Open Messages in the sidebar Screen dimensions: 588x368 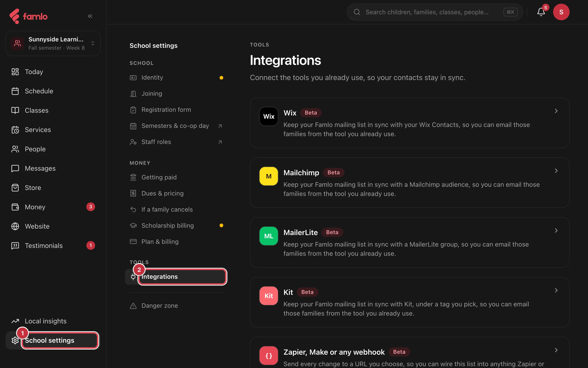[53, 168]
